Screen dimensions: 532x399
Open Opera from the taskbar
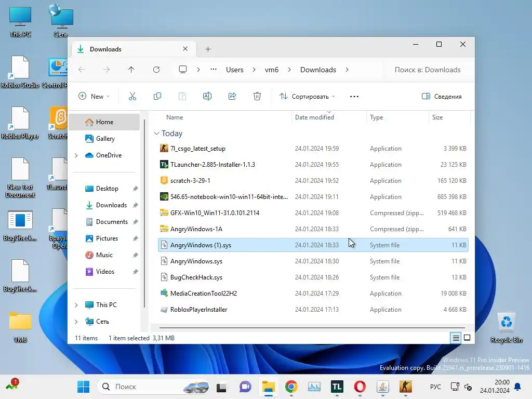click(x=360, y=387)
